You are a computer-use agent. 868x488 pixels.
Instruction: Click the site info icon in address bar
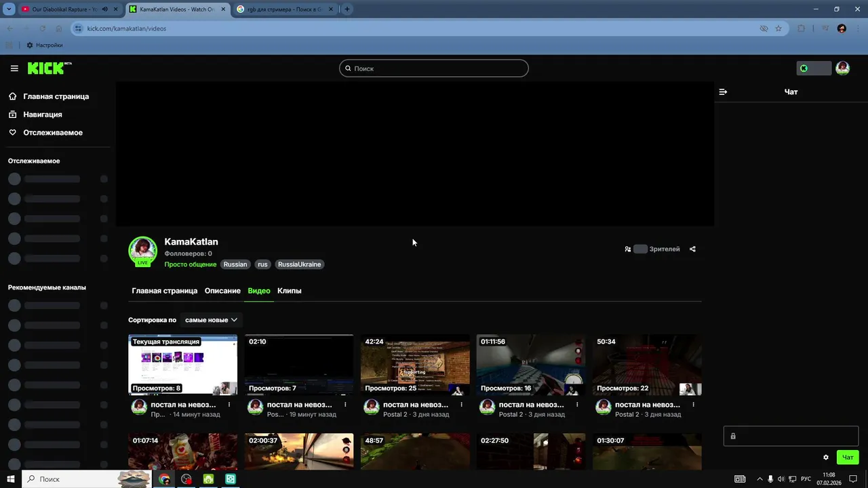[77, 28]
